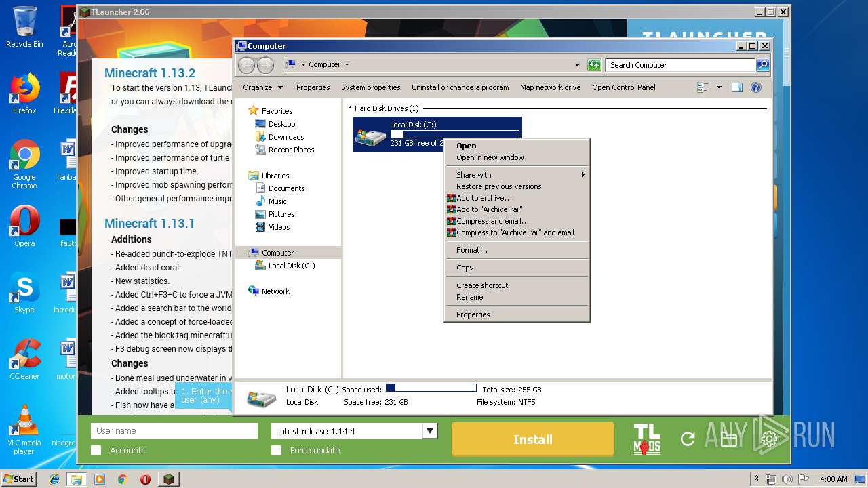Choose Open in new window
This screenshot has height=488, width=868.
pyautogui.click(x=517, y=157)
